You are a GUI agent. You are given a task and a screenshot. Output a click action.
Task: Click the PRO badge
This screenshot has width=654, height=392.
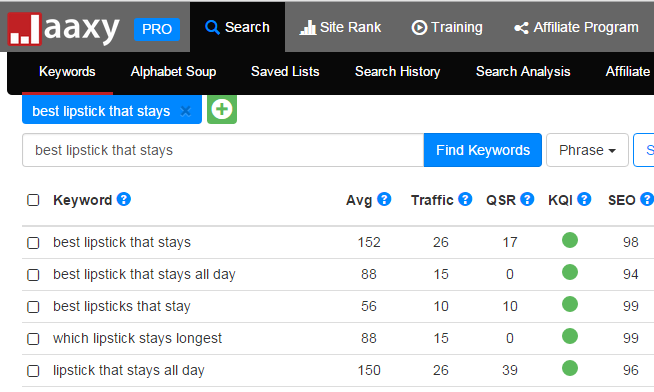coord(157,29)
